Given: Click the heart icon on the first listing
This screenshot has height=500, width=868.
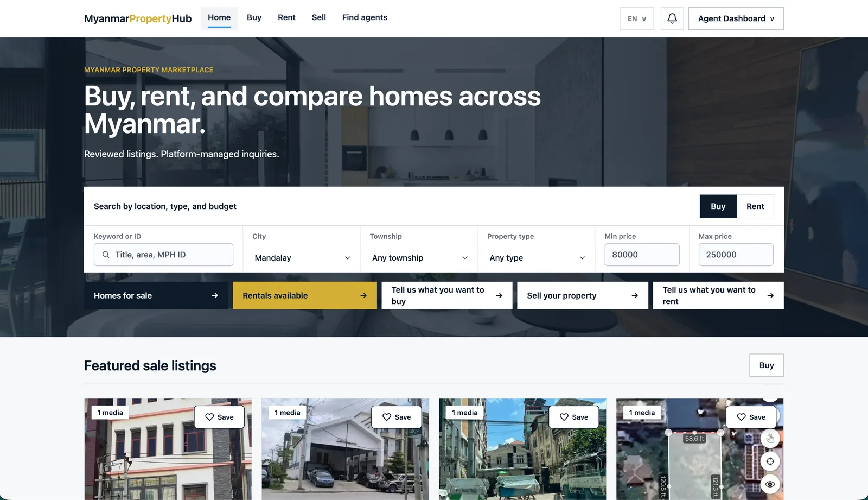Looking at the screenshot, I should pos(209,417).
